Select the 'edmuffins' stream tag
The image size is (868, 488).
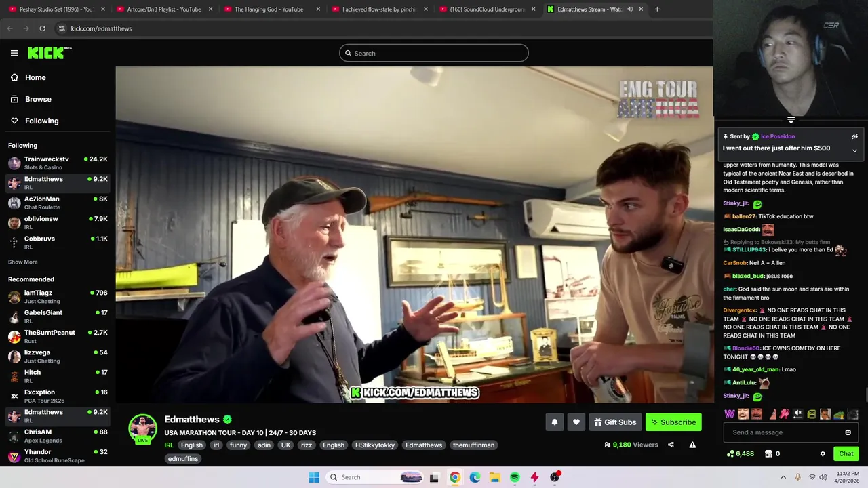pyautogui.click(x=183, y=459)
